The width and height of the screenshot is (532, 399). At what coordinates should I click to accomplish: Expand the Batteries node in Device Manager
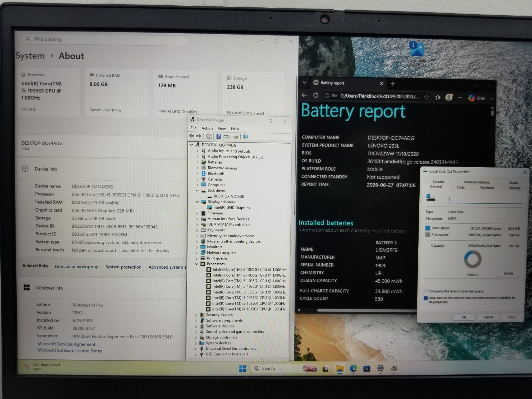pos(198,162)
